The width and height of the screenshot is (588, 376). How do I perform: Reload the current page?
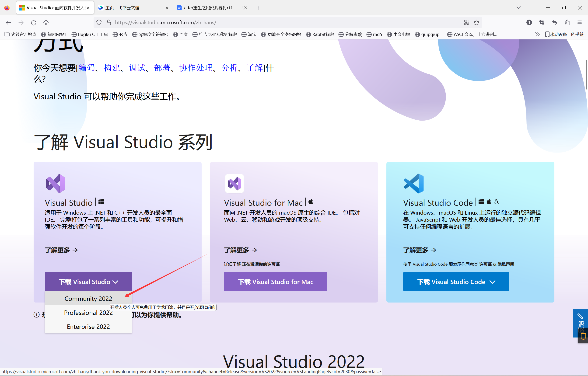coord(33,23)
